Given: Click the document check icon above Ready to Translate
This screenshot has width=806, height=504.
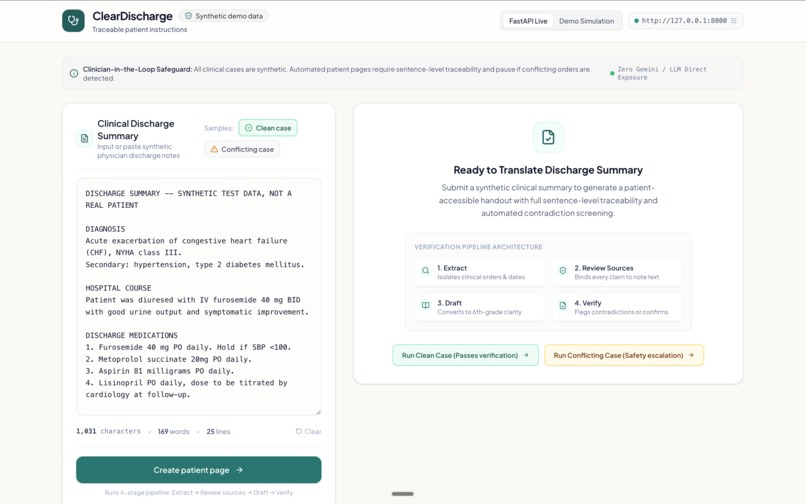Looking at the screenshot, I should [548, 137].
